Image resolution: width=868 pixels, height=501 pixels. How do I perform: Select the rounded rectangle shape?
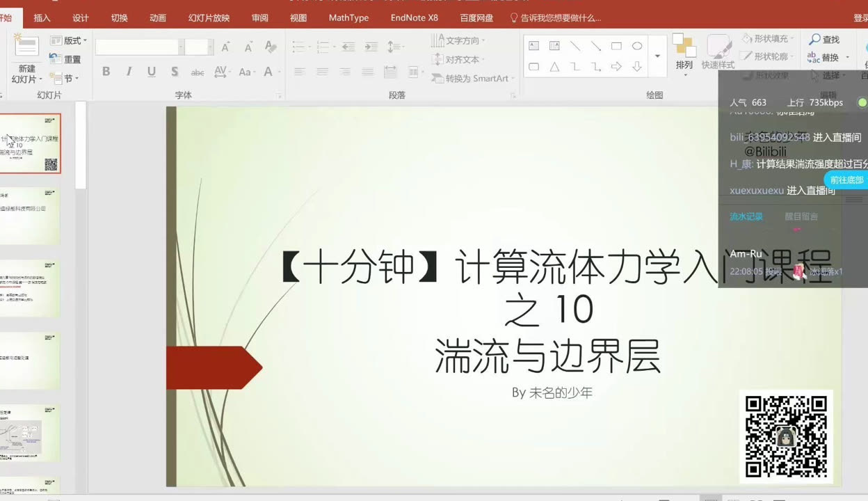pyautogui.click(x=534, y=67)
